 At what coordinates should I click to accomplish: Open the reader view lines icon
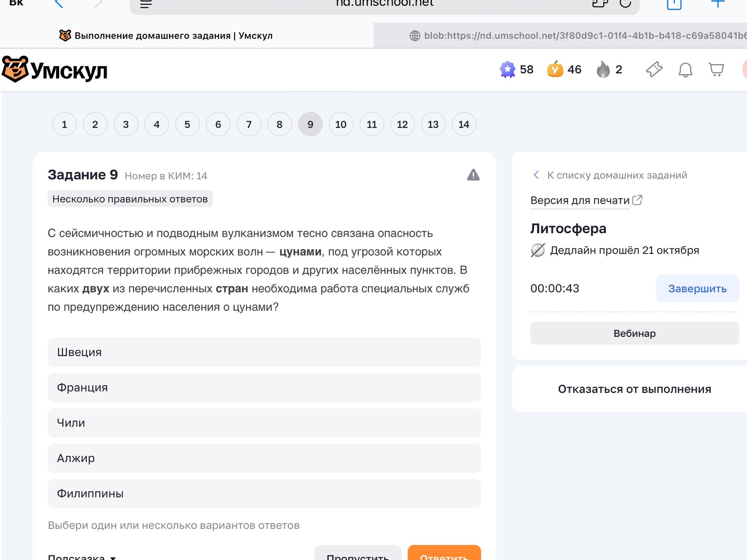point(146,4)
